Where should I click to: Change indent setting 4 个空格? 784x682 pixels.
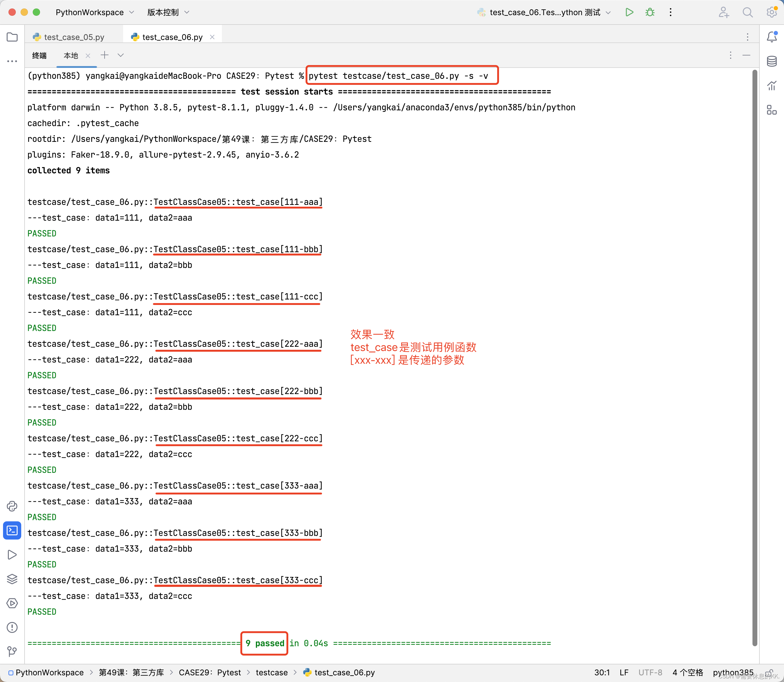[x=687, y=673]
